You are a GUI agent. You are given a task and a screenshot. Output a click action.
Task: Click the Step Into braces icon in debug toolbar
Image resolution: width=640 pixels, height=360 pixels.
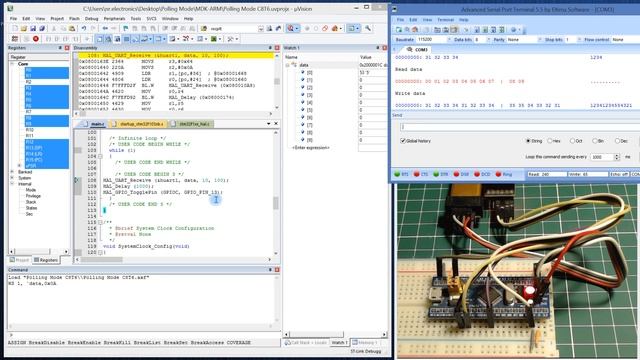click(48, 39)
